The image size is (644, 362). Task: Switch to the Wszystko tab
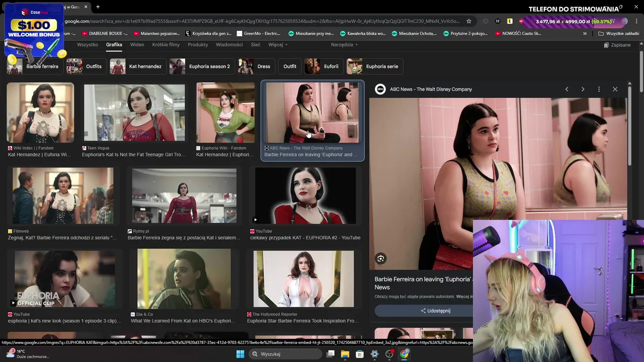coord(88,45)
